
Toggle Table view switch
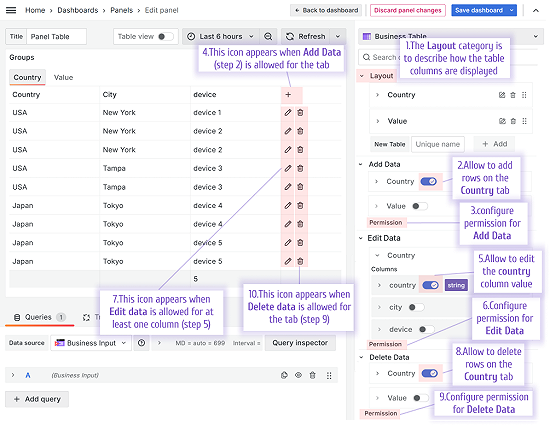click(166, 36)
